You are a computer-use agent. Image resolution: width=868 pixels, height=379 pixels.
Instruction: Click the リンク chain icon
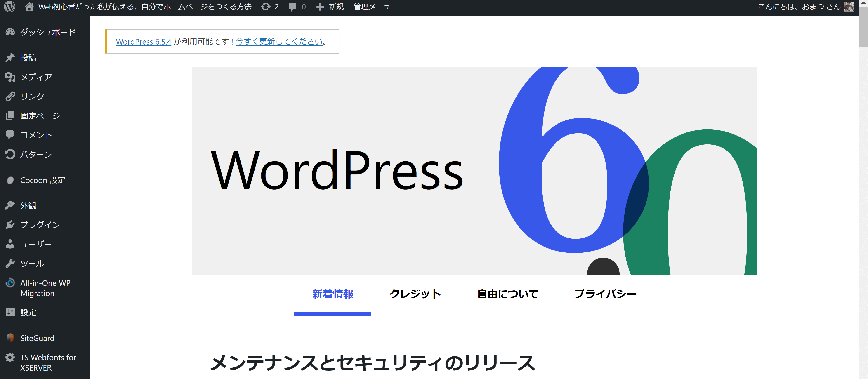(x=10, y=96)
